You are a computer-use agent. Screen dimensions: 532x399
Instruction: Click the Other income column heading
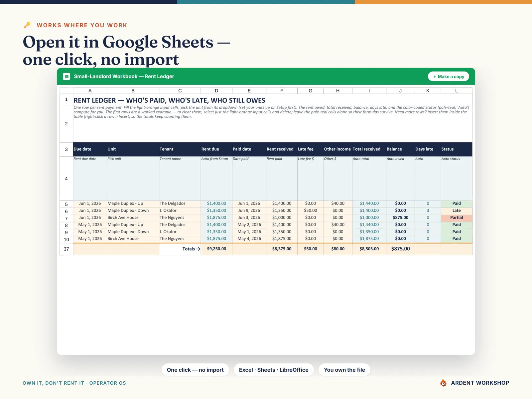click(x=337, y=149)
